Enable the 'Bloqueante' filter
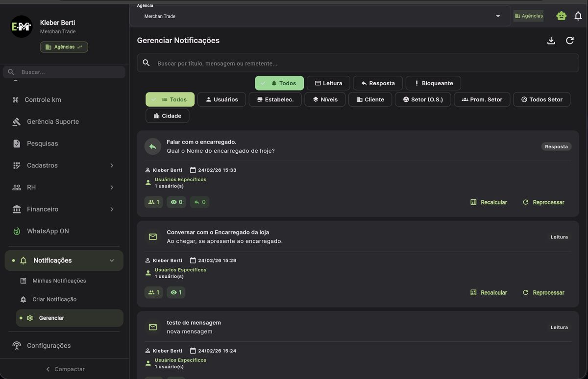Image resolution: width=588 pixels, height=379 pixels. tap(433, 83)
